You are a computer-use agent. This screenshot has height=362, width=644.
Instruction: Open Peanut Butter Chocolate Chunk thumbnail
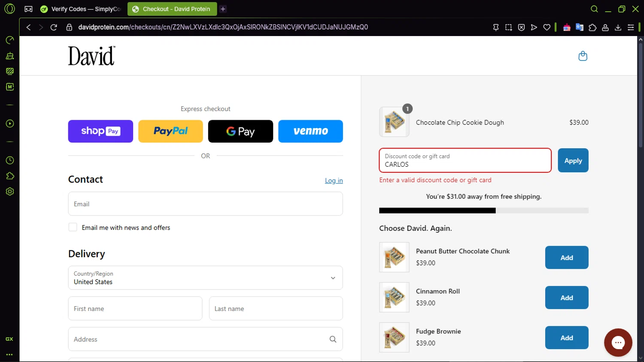[394, 257]
